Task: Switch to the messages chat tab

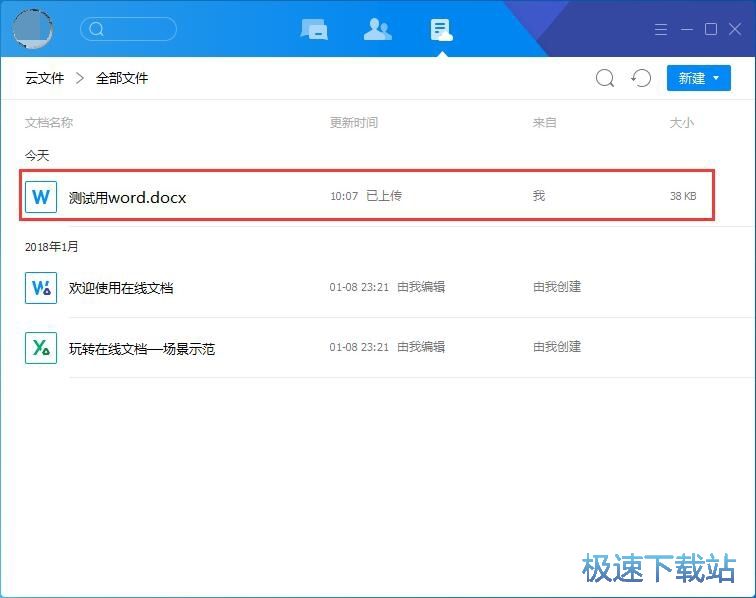Action: pos(314,29)
